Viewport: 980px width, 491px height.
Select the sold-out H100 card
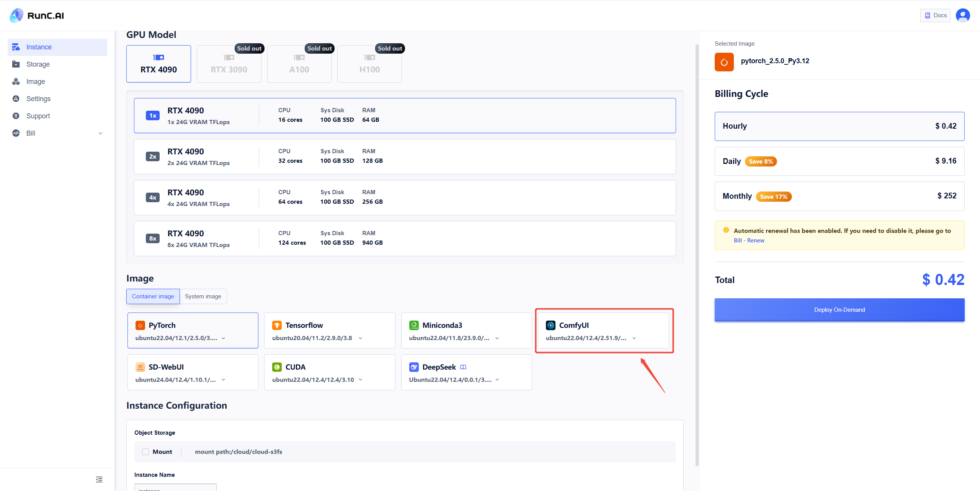pos(369,64)
